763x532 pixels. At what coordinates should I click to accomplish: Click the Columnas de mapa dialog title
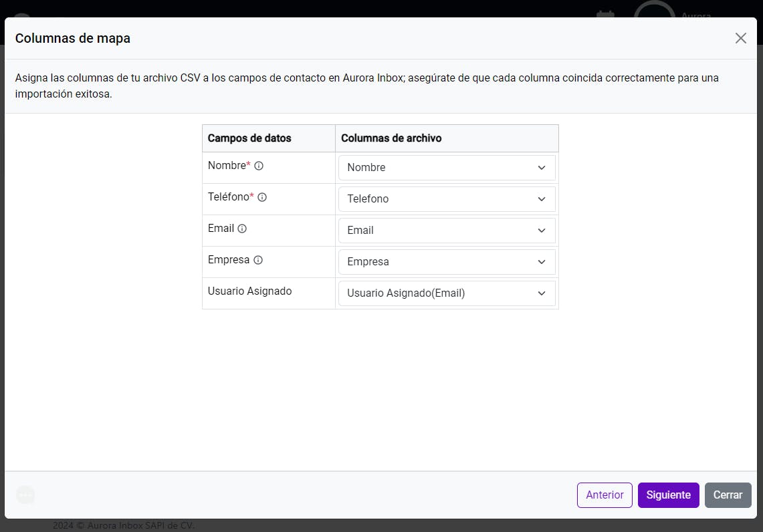pos(72,38)
